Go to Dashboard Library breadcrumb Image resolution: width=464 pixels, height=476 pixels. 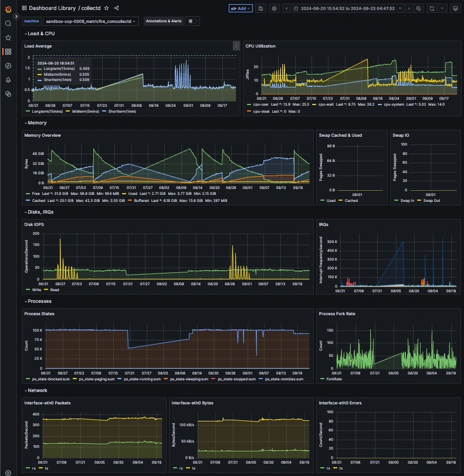pos(52,8)
